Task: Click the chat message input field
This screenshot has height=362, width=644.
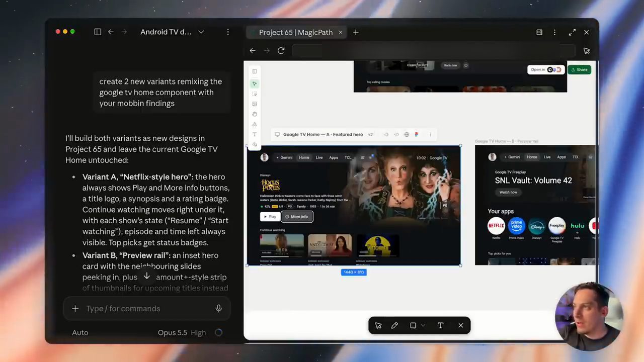Action: pos(147,308)
